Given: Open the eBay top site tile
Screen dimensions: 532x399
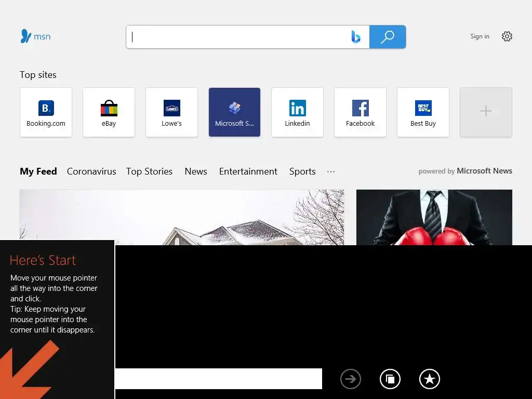Looking at the screenshot, I should 109,112.
